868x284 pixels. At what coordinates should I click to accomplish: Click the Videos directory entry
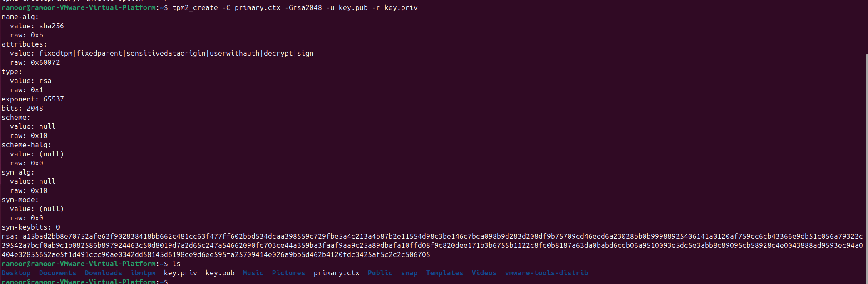click(484, 273)
